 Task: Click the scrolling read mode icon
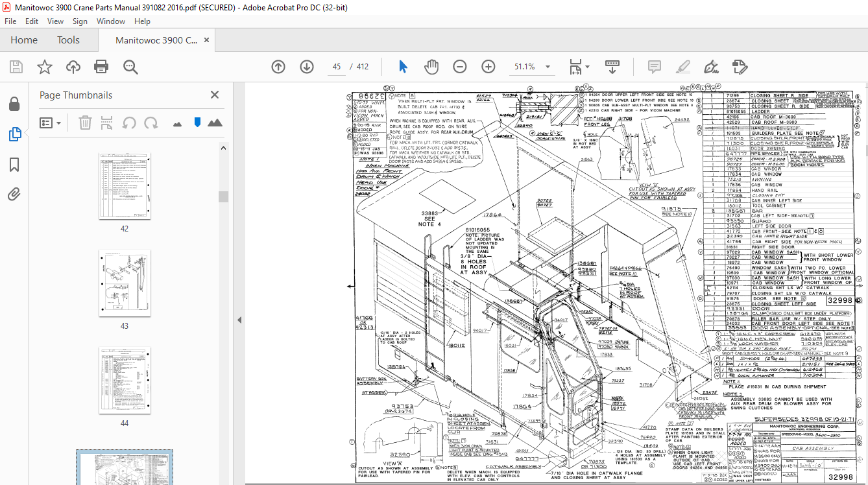612,67
